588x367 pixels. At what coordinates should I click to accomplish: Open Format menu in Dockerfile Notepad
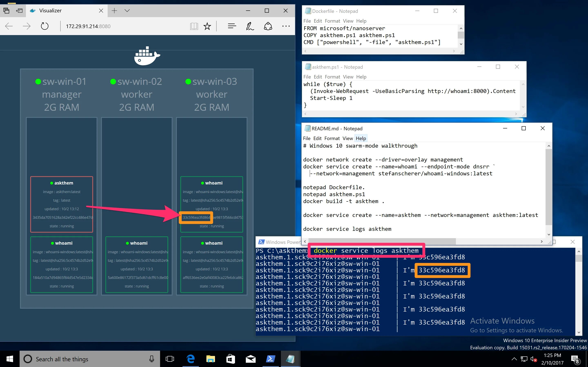click(x=332, y=21)
